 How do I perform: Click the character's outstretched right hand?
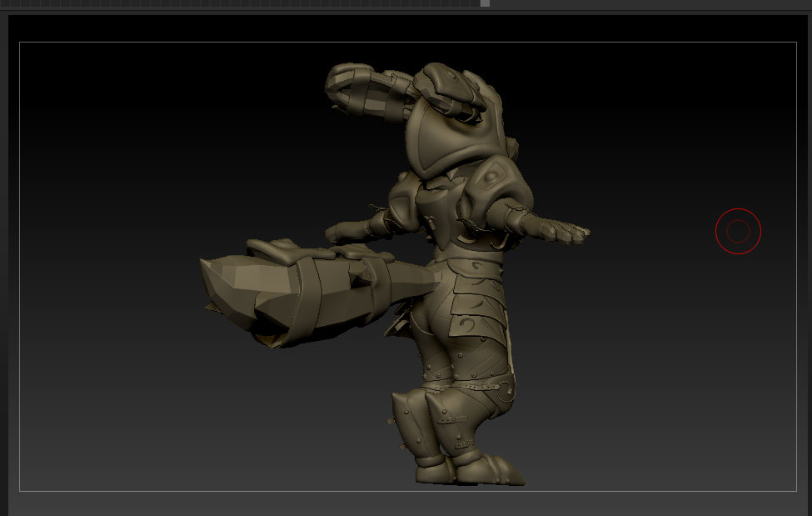coord(560,231)
